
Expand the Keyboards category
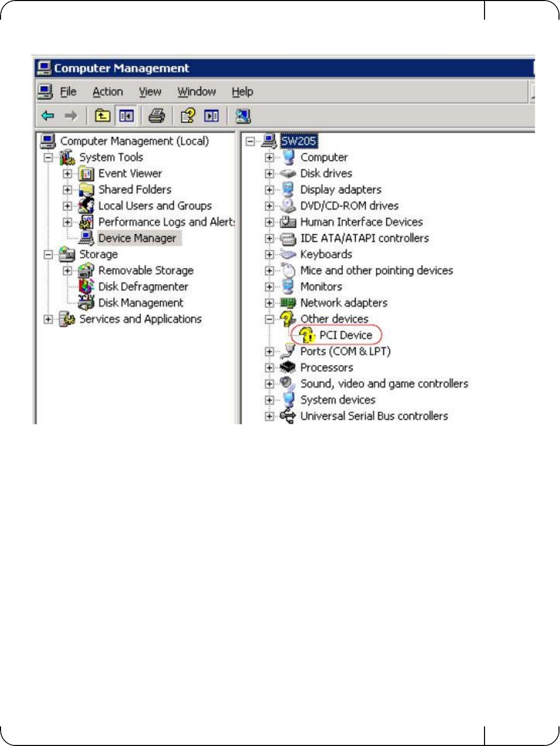point(269,255)
